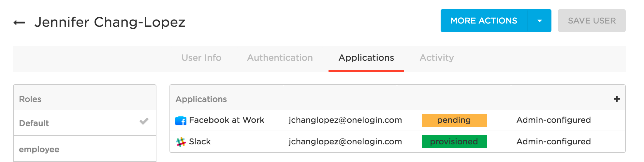Viewport: 644px width, 162px height.
Task: View the Activity tab
Action: pos(437,58)
